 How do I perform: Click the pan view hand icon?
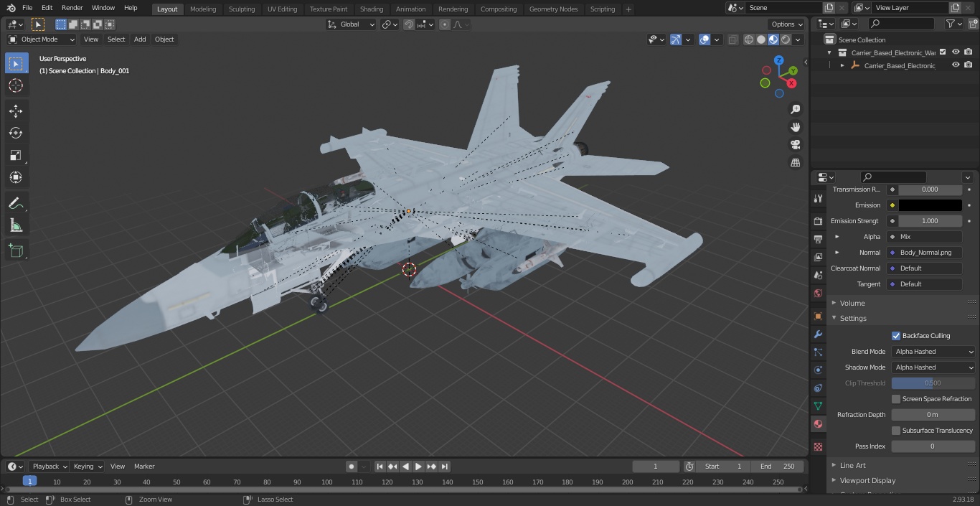796,127
